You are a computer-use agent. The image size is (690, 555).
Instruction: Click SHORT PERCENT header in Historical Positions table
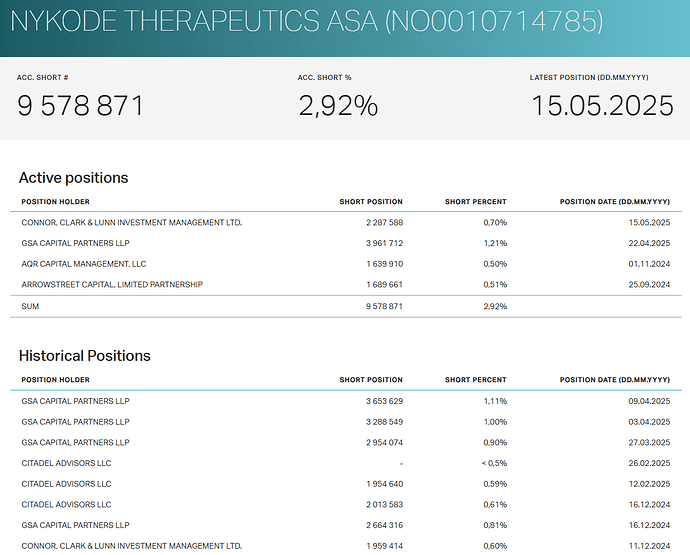476,380
